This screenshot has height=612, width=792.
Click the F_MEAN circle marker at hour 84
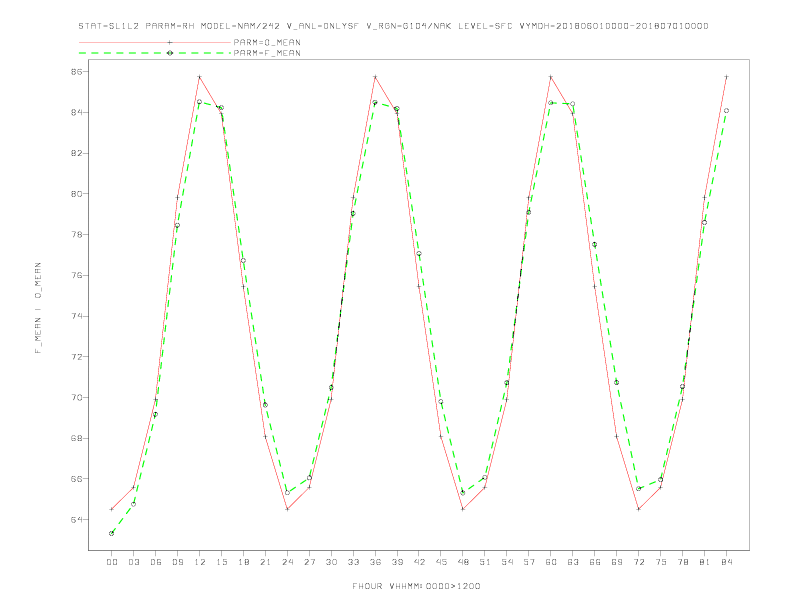[726, 111]
